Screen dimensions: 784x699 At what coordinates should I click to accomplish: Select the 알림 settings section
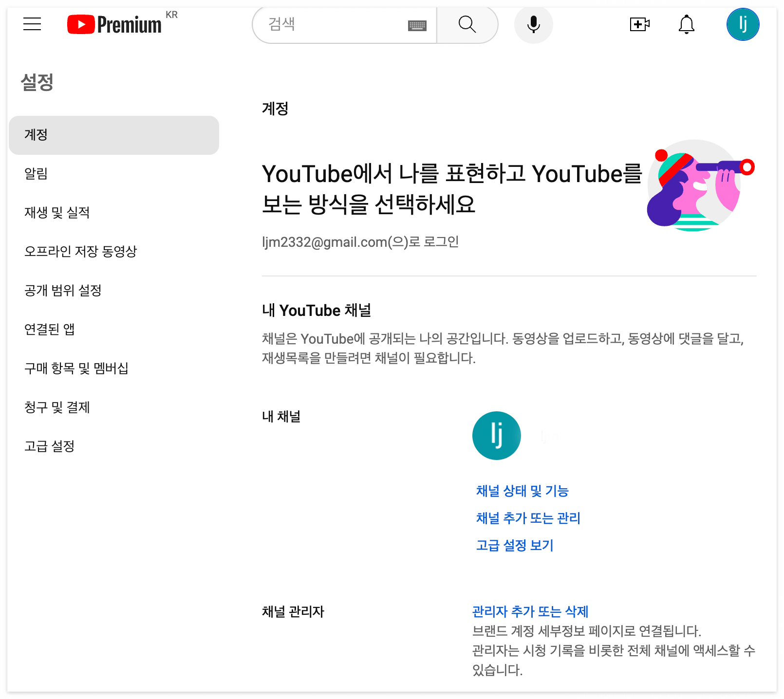click(x=36, y=174)
